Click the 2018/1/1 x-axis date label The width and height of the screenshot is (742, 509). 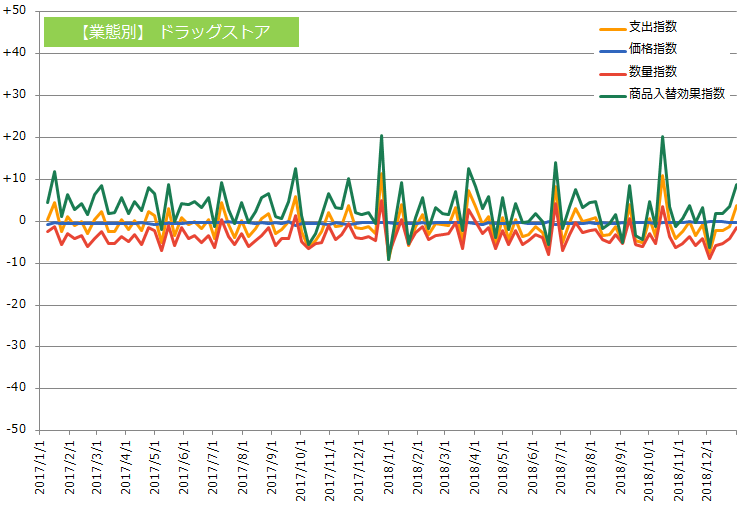point(389,468)
